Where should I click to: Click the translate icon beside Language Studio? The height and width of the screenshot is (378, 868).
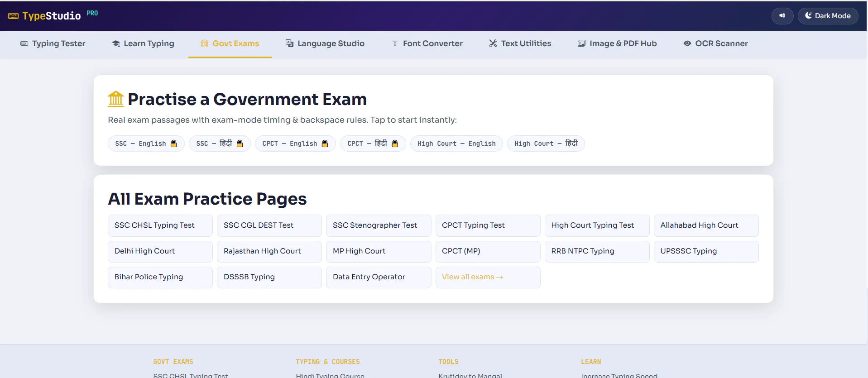289,43
